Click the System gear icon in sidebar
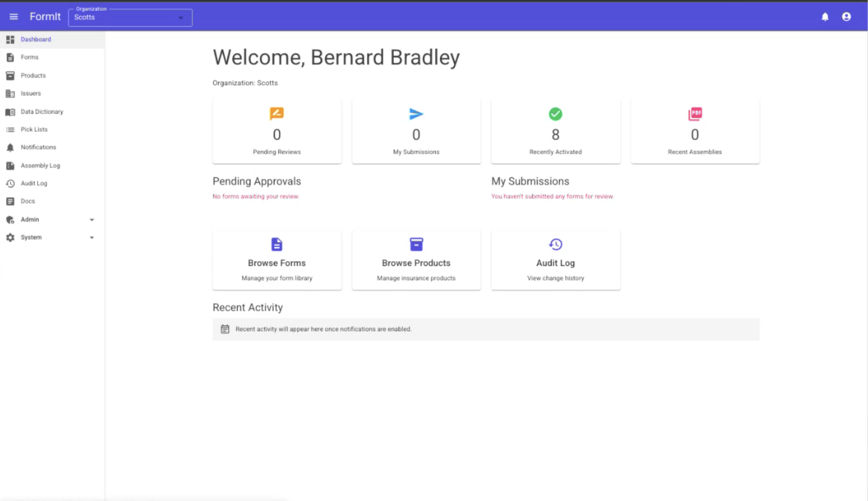The height and width of the screenshot is (501, 868). (10, 238)
